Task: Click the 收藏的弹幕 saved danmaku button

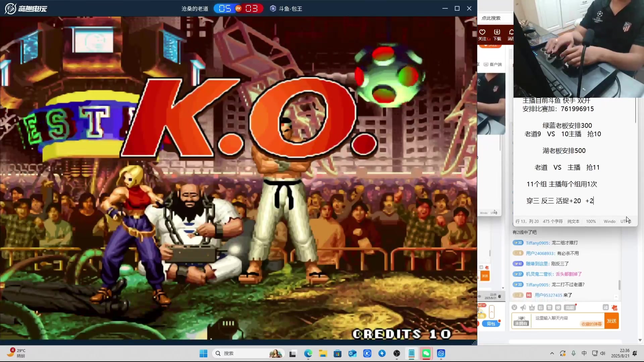Action: [x=591, y=324]
